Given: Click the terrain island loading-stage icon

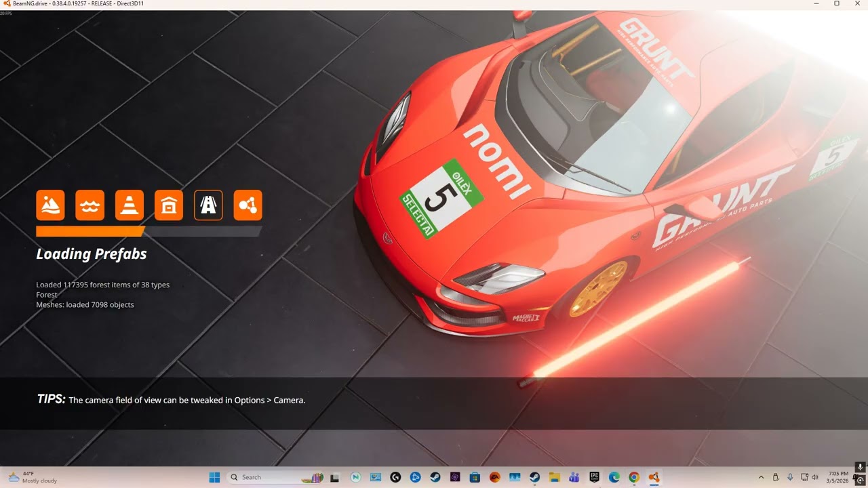Looking at the screenshot, I should [50, 205].
